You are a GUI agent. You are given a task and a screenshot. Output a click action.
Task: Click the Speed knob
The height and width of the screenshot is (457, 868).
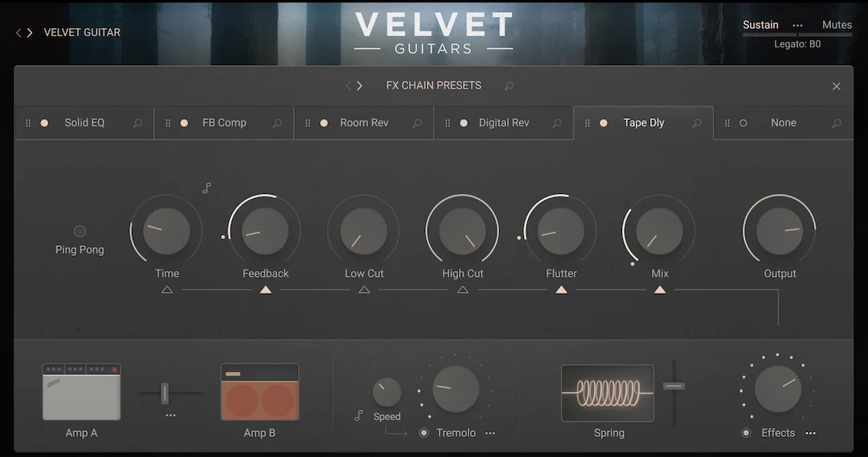point(387,392)
